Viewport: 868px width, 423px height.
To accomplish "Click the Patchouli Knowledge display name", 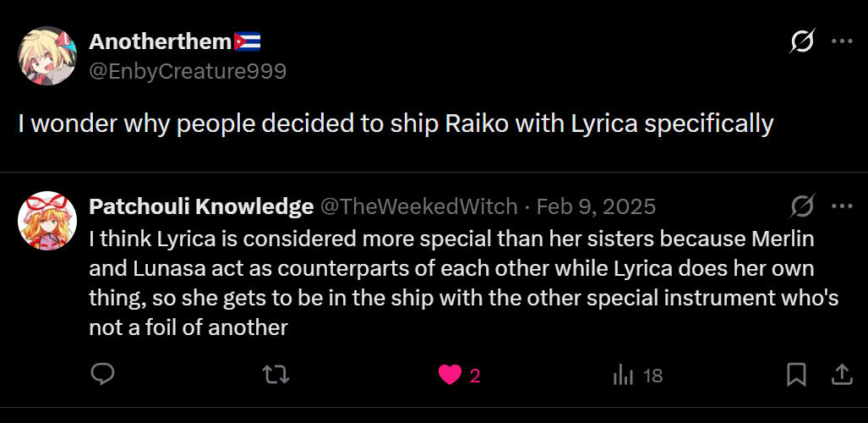I will point(201,206).
